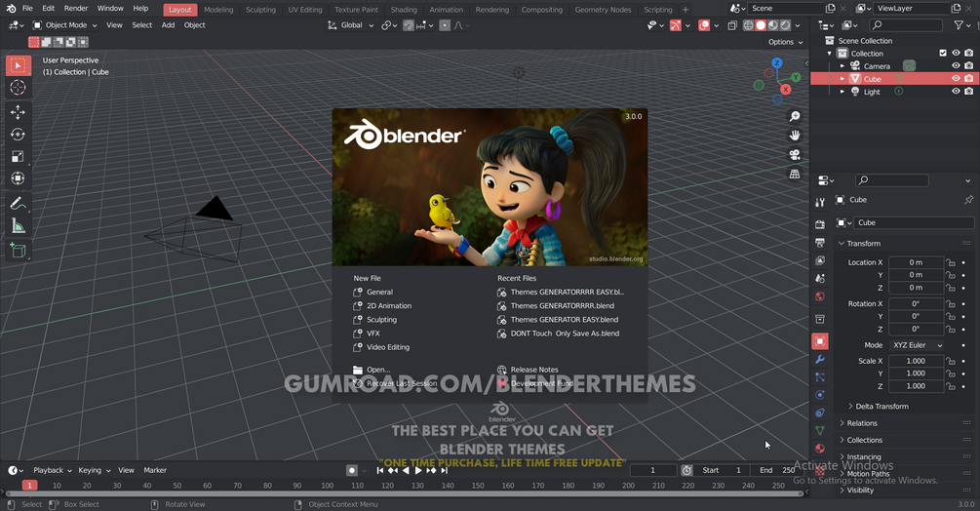Open the Output properties tab
The image size is (980, 511).
[820, 243]
